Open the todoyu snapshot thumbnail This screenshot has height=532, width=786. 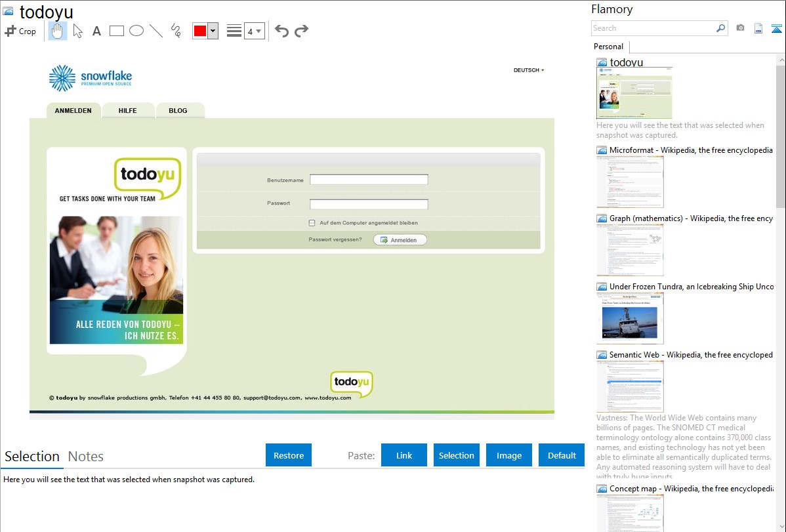point(634,93)
